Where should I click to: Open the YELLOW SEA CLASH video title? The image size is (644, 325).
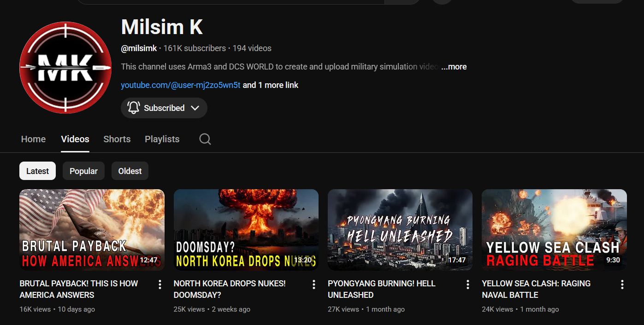(536, 289)
